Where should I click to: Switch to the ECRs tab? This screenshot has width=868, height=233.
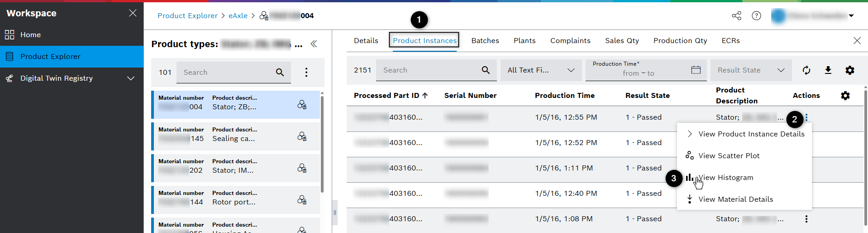730,41
